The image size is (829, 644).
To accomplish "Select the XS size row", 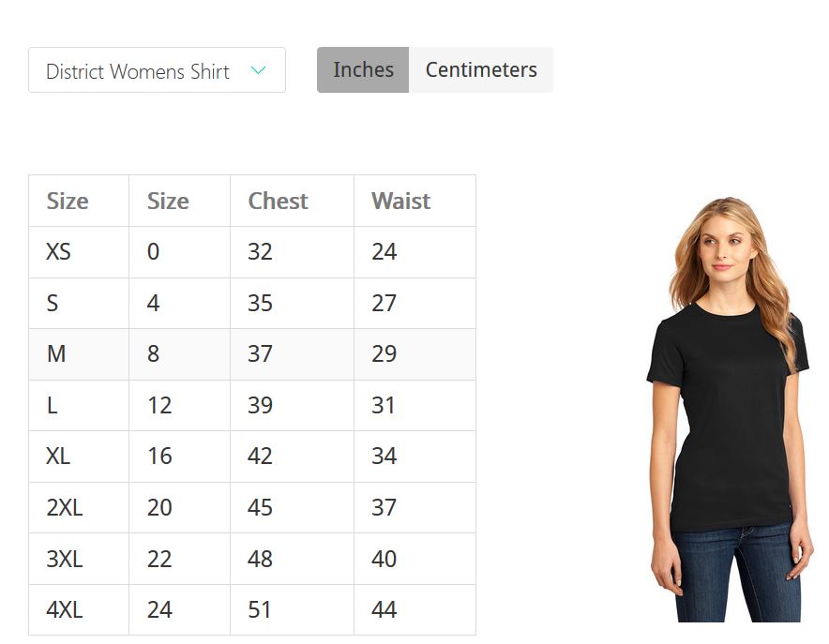I will (252, 252).
